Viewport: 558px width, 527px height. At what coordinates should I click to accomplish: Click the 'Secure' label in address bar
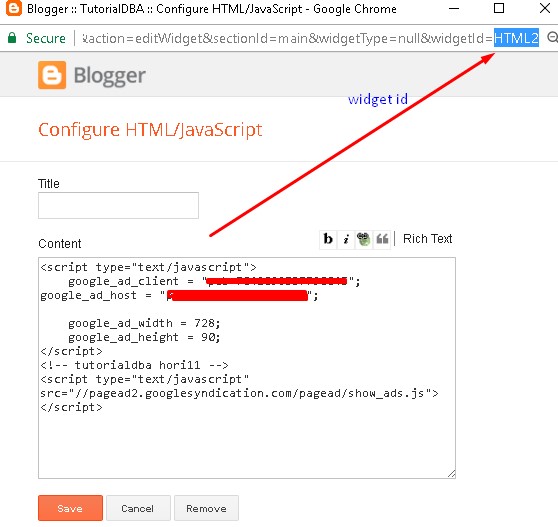click(x=46, y=38)
